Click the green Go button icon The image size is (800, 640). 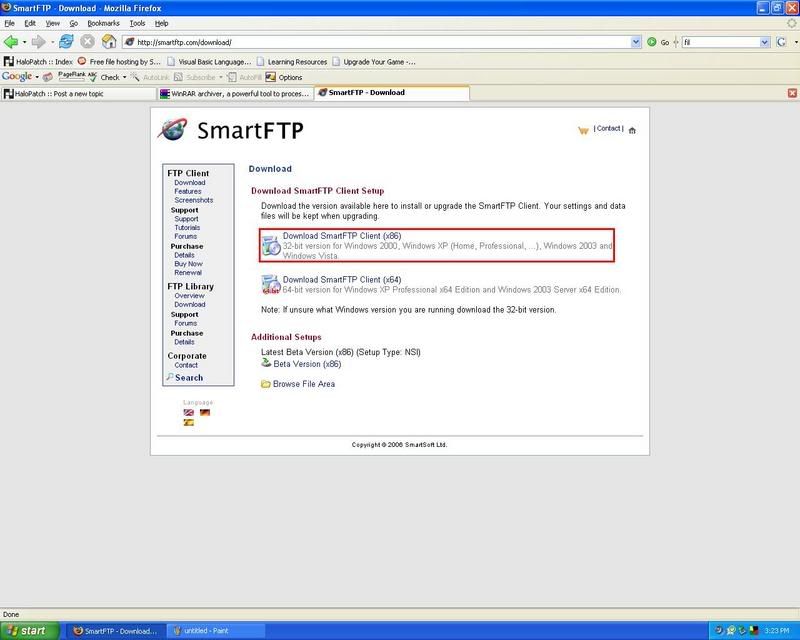click(x=652, y=42)
